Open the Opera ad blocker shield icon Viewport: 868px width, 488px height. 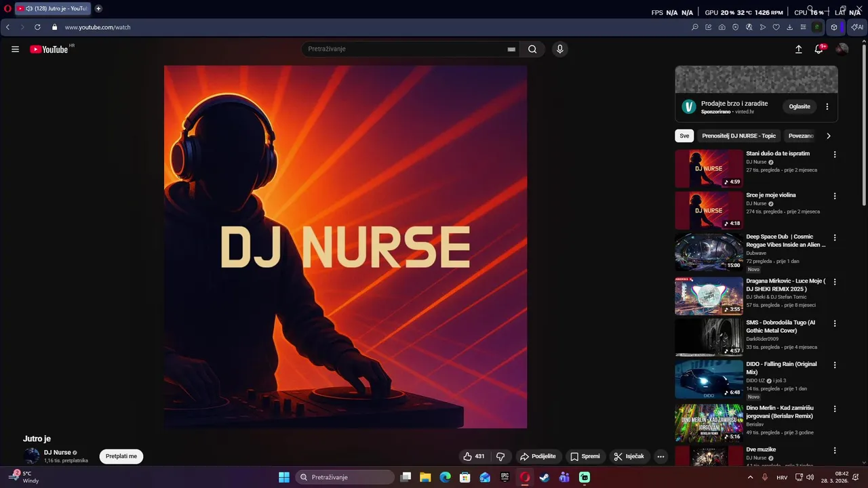(735, 27)
